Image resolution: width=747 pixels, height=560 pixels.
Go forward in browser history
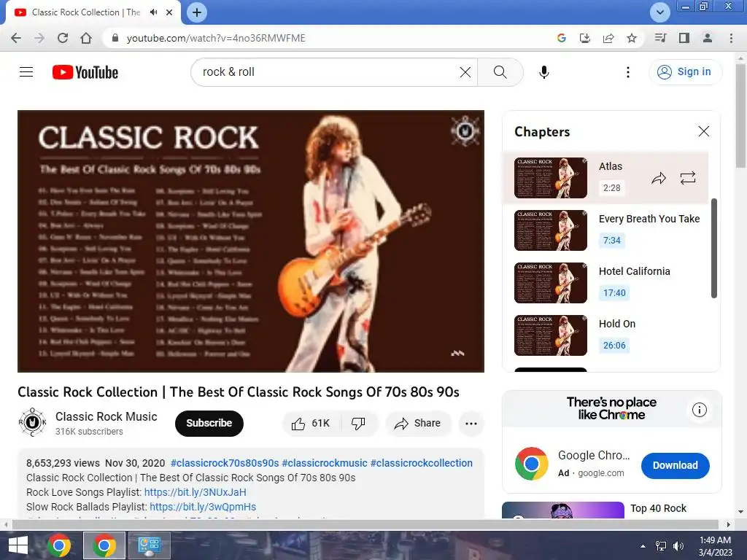click(39, 38)
